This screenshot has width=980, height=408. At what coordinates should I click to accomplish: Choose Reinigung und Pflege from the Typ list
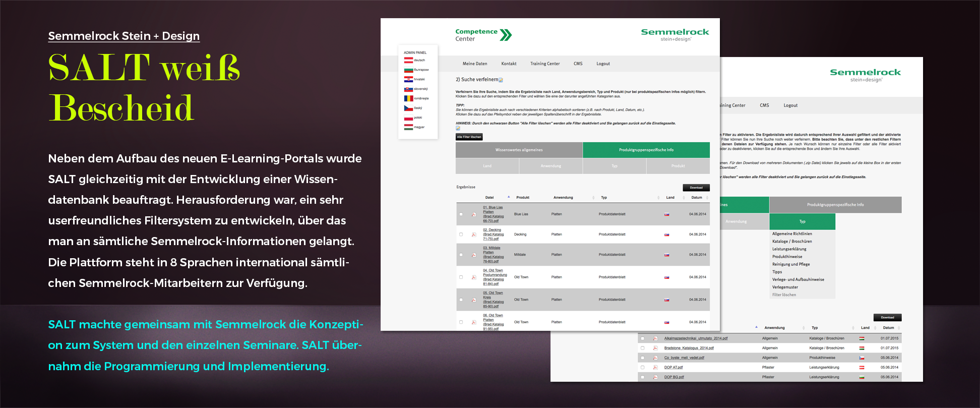791,264
